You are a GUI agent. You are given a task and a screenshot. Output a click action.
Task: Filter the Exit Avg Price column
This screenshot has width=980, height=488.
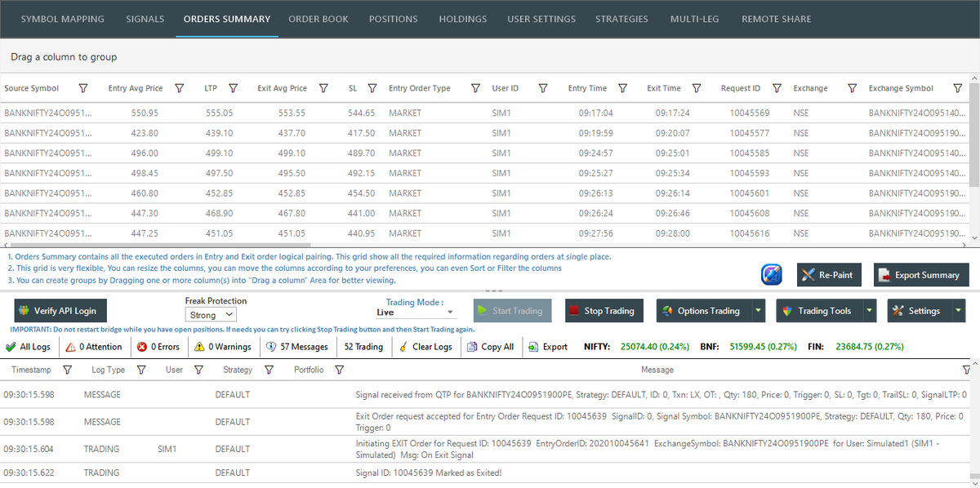point(323,88)
